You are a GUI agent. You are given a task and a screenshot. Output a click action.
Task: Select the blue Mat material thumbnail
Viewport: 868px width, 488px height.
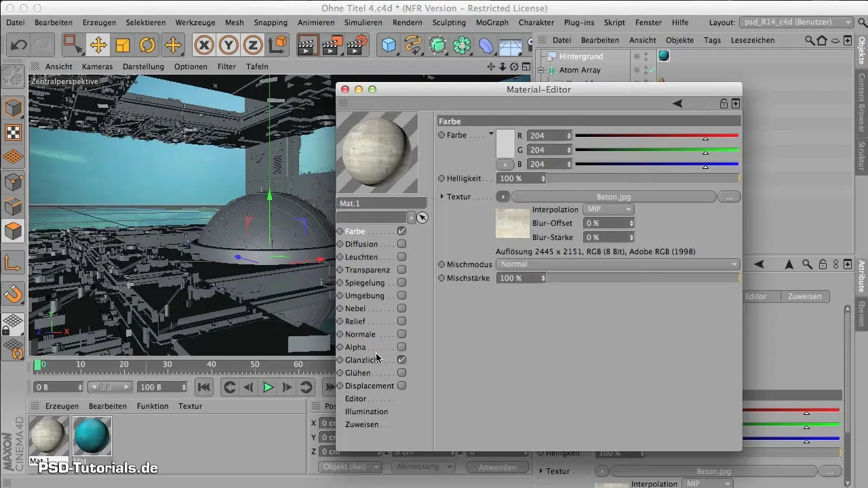click(92, 436)
